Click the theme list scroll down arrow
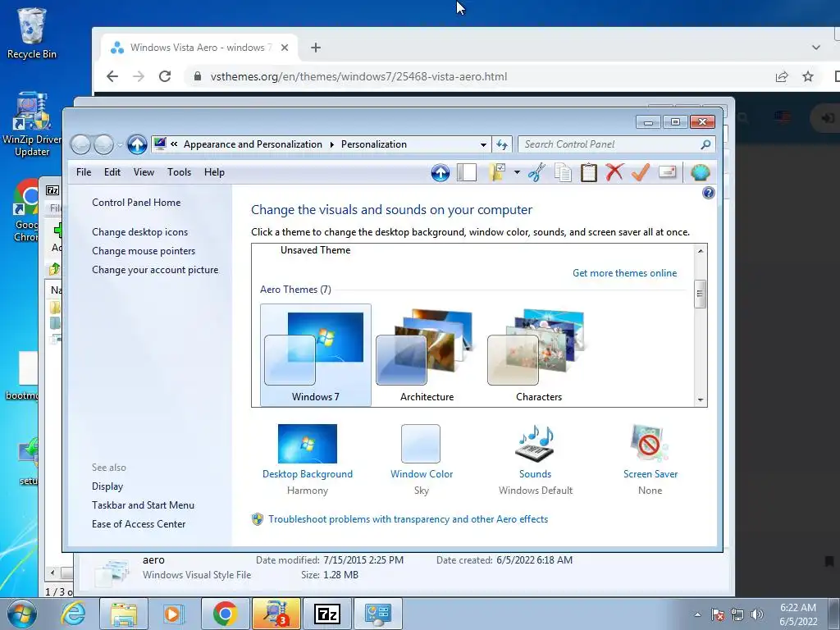This screenshot has height=630, width=840. pyautogui.click(x=701, y=400)
